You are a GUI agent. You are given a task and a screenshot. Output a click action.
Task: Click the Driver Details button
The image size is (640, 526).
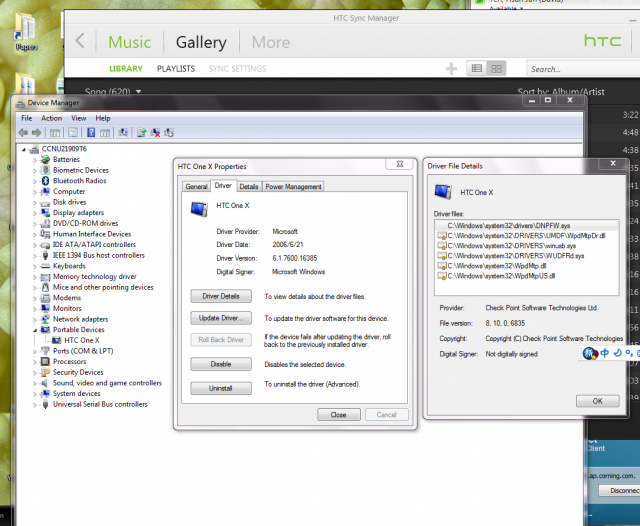tap(221, 296)
